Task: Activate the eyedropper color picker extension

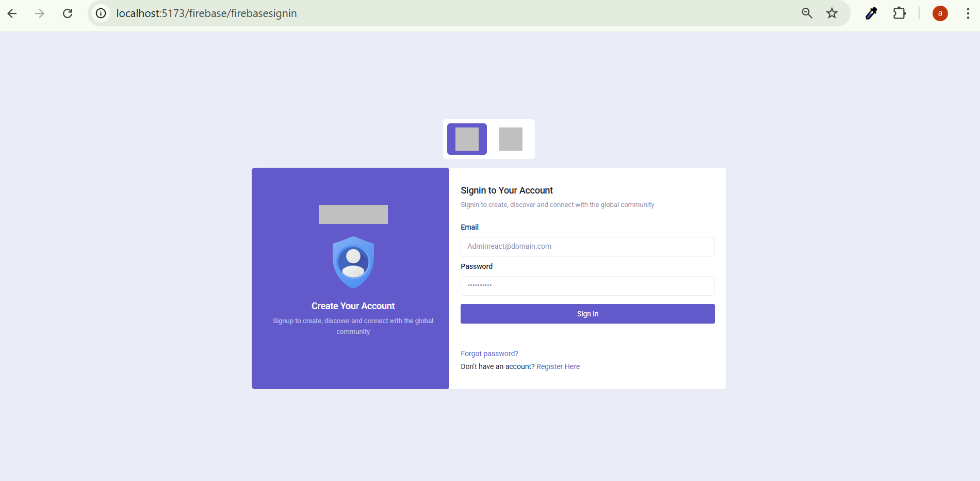Action: pyautogui.click(x=871, y=13)
